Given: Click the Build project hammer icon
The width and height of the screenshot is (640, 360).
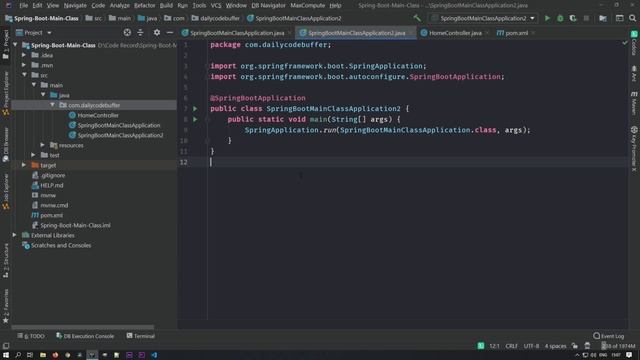Looking at the screenshot, I should pos(417,18).
